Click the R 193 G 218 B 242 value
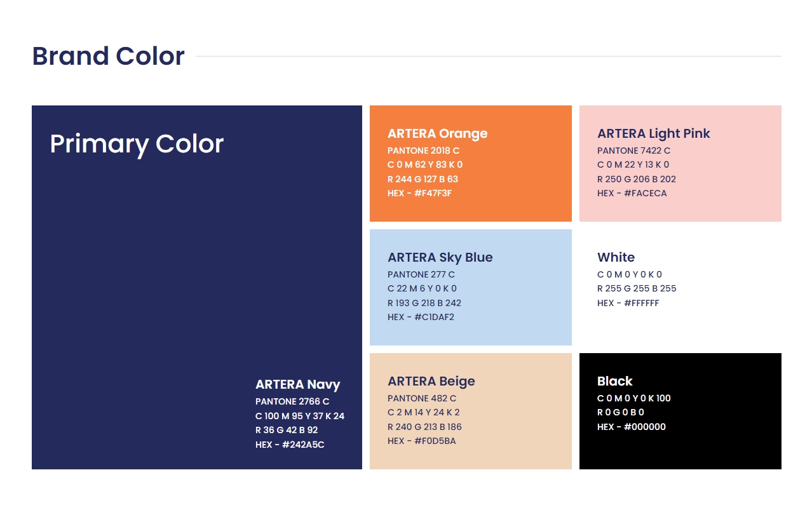This screenshot has width=812, height=510. pos(424,303)
